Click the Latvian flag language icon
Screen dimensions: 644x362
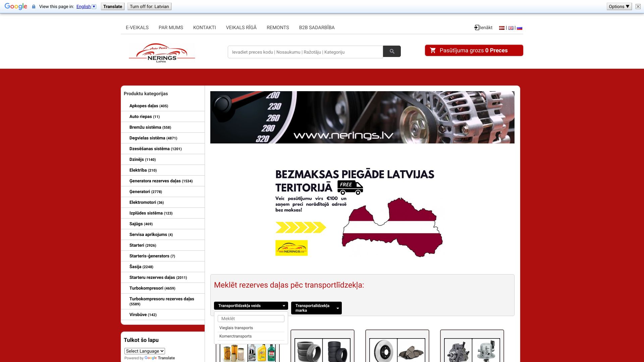click(502, 28)
